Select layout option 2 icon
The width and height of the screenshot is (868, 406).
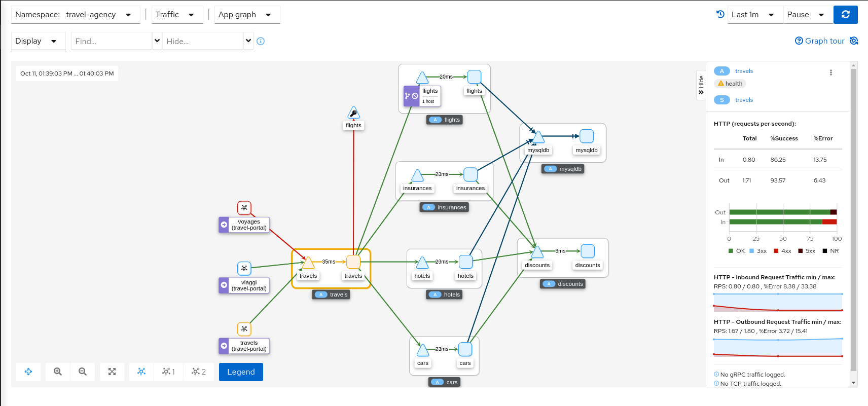click(199, 372)
